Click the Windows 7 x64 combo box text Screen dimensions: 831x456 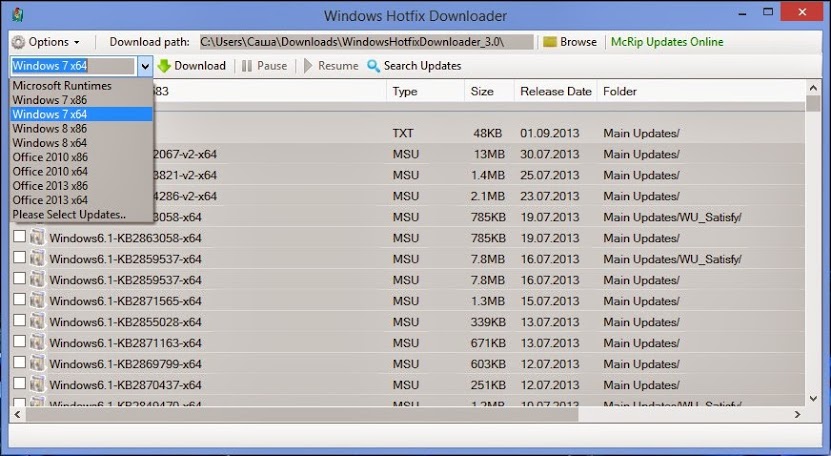(50, 66)
